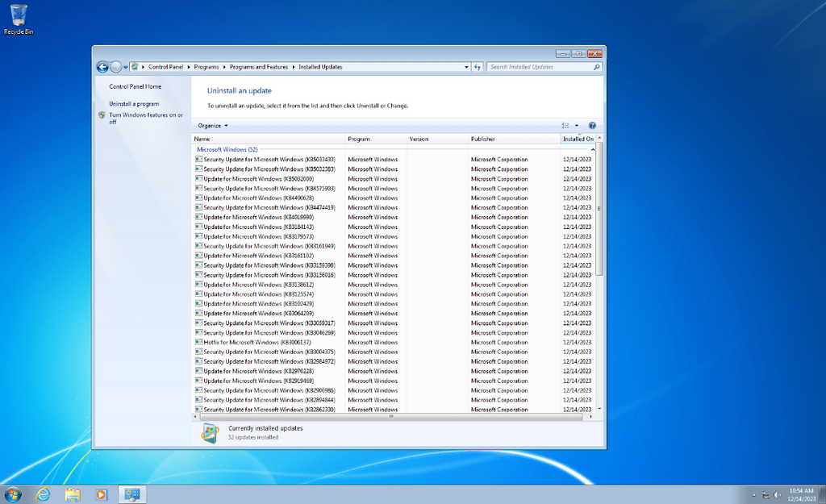Select Update for Microsoft Windows (KB3179573)
This screenshot has width=826, height=504.
(259, 236)
